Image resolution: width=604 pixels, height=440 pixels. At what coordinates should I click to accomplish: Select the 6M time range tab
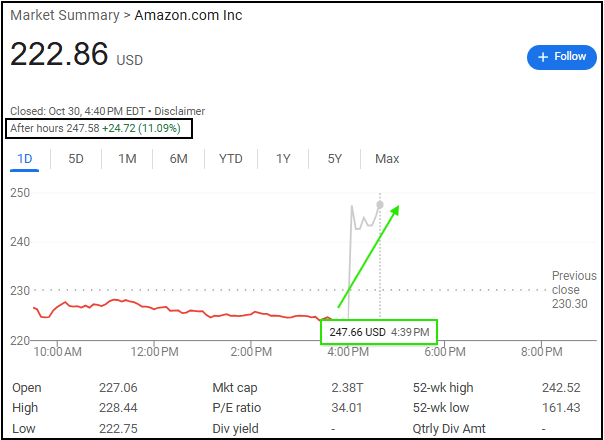(x=178, y=158)
